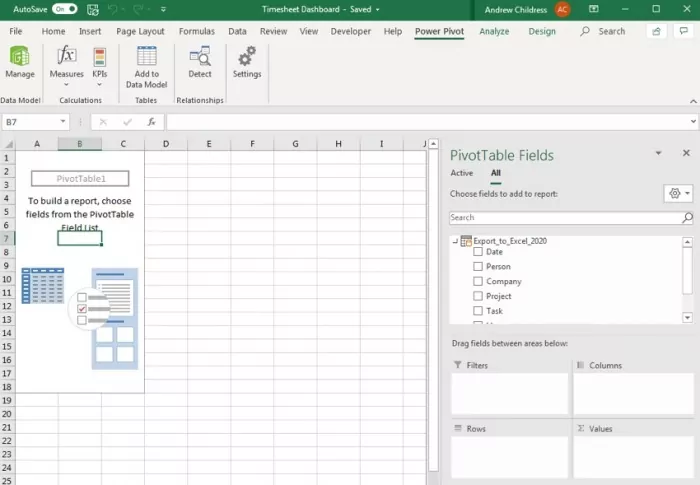700x485 pixels.
Task: Open the KPIs traffic light icon
Action: (x=100, y=57)
